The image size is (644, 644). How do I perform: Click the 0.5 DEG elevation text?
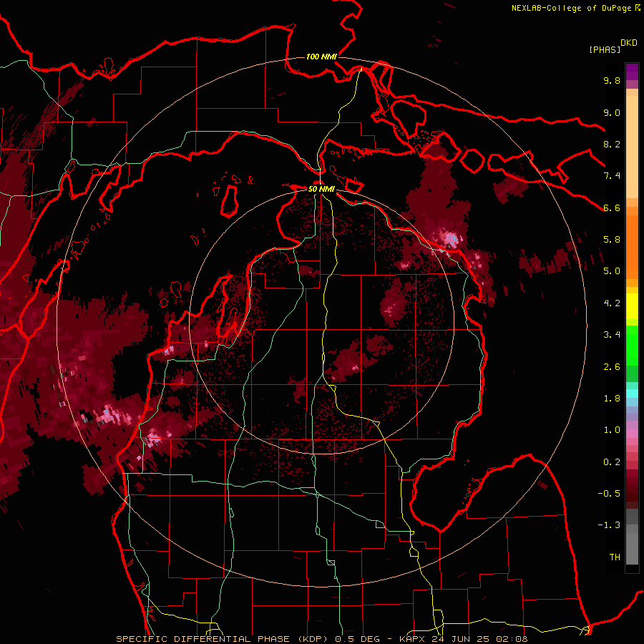356,639
